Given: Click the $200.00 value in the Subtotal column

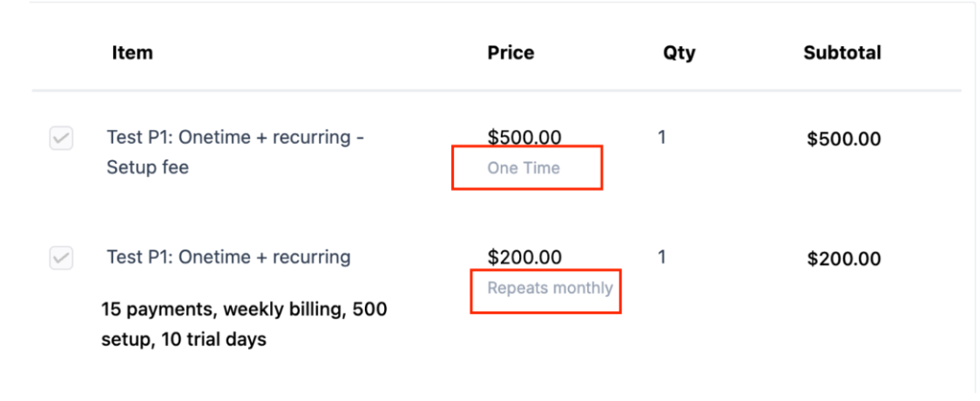Looking at the screenshot, I should coord(843,259).
